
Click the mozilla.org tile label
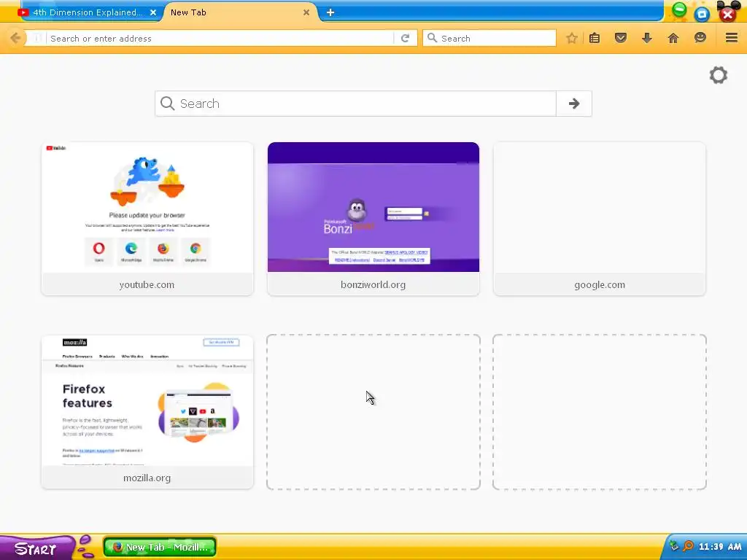[x=147, y=478]
